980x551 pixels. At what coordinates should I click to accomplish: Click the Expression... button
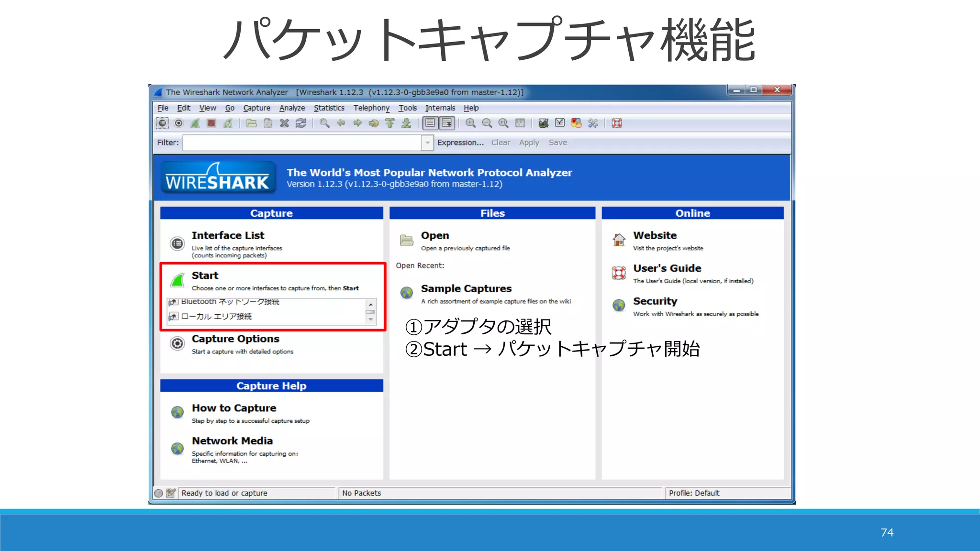460,143
